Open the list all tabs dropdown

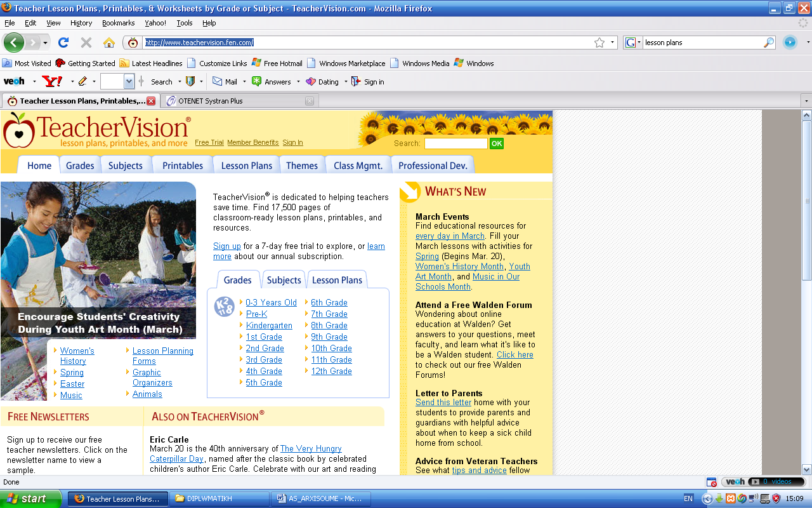[806, 101]
